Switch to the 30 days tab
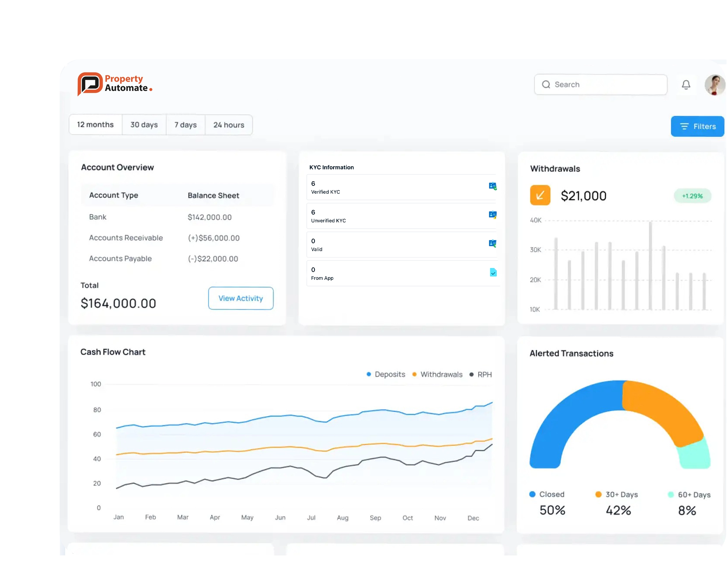The width and height of the screenshot is (728, 562). click(x=144, y=125)
